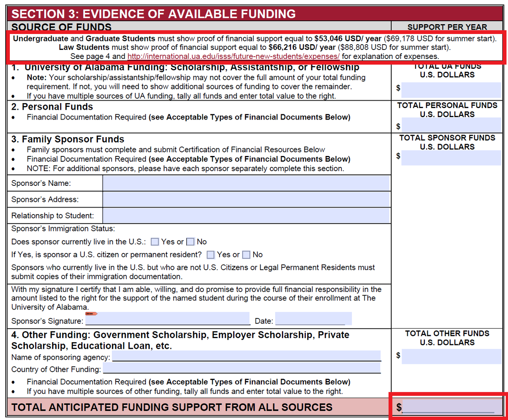508x420 pixels.
Task: Click the red sign-here tag on signature field
Action: click(x=91, y=314)
